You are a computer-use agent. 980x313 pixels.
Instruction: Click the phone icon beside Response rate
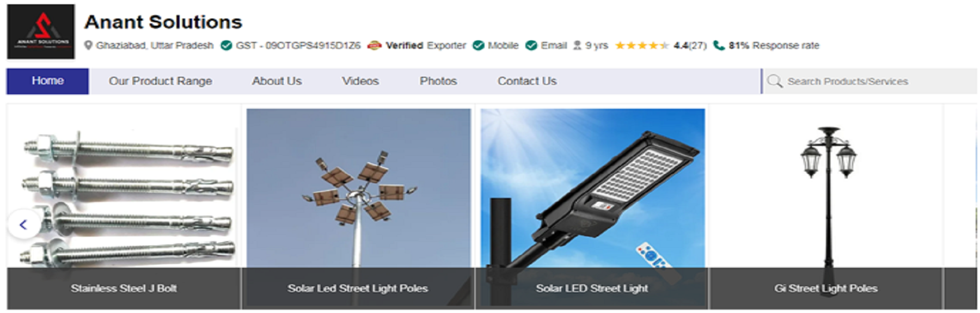[x=719, y=45]
